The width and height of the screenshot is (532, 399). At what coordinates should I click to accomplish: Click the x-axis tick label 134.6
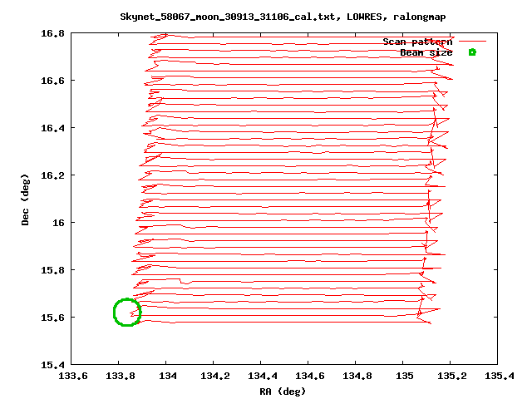point(310,376)
